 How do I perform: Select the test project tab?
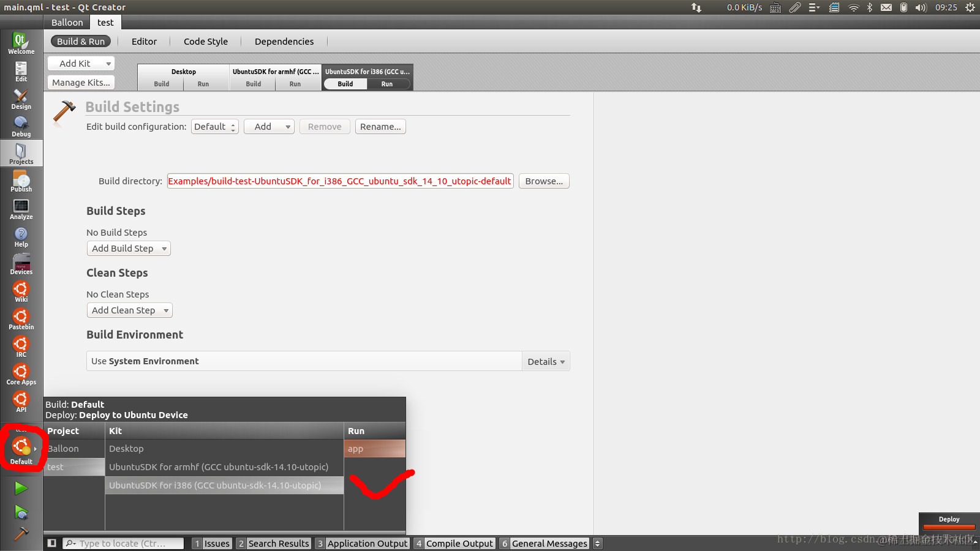point(105,23)
